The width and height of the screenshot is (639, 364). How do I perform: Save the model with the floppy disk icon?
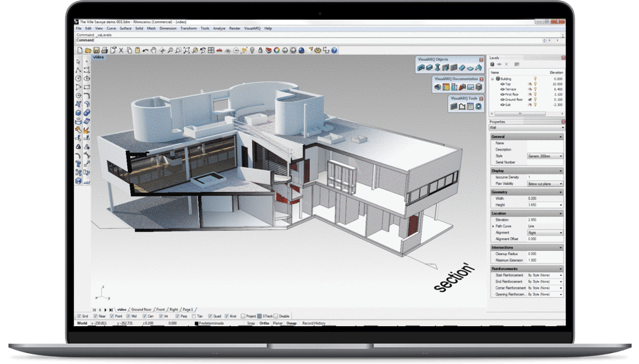point(96,51)
